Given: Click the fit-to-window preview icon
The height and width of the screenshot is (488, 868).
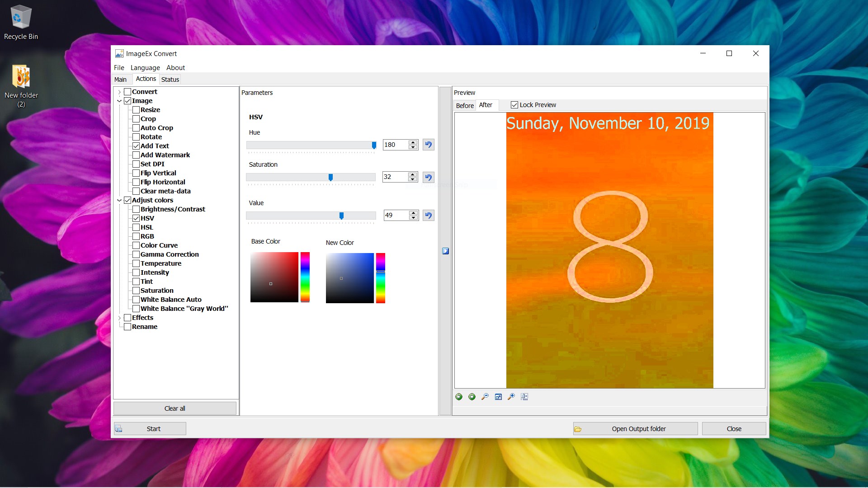Looking at the screenshot, I should 498,397.
